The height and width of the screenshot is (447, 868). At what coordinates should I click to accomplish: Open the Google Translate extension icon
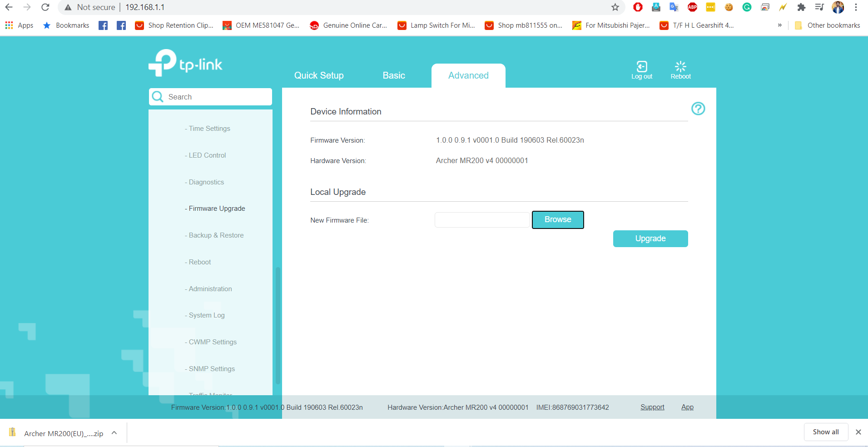(674, 7)
